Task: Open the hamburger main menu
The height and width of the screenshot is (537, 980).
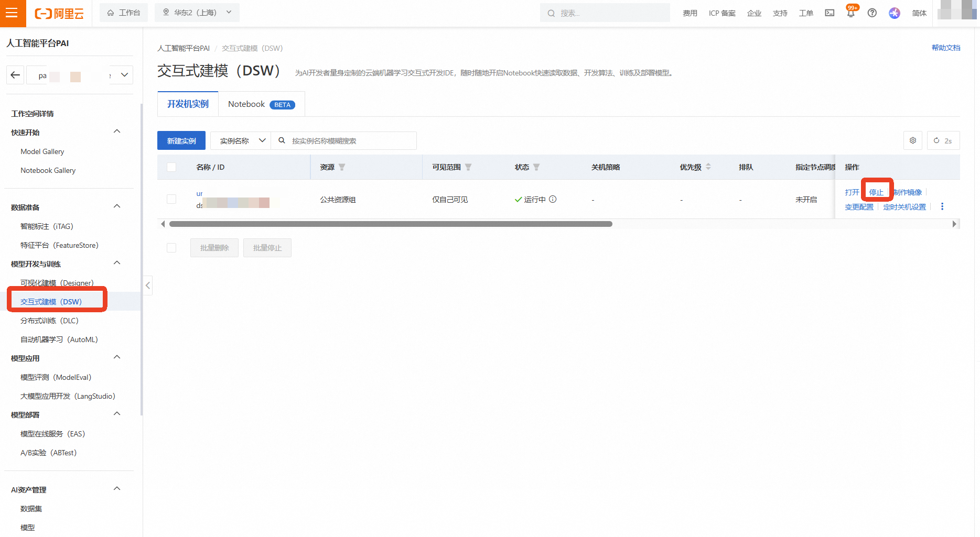Action: point(12,13)
